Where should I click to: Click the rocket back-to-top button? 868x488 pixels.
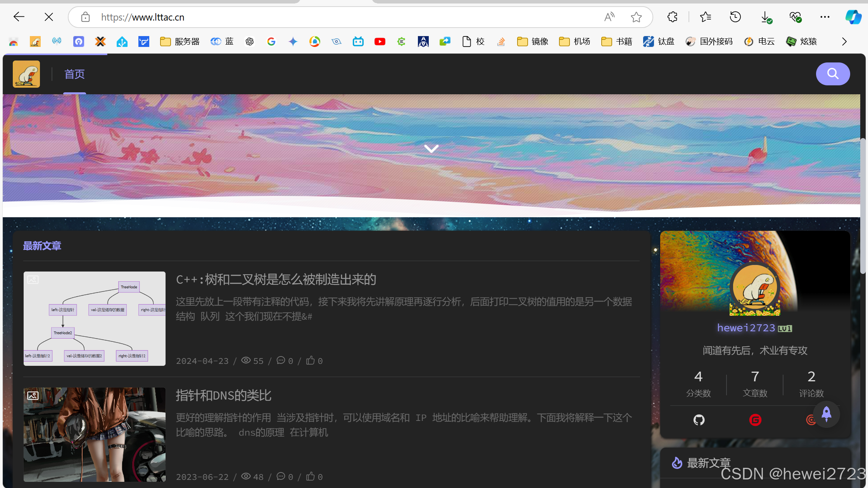tap(826, 414)
